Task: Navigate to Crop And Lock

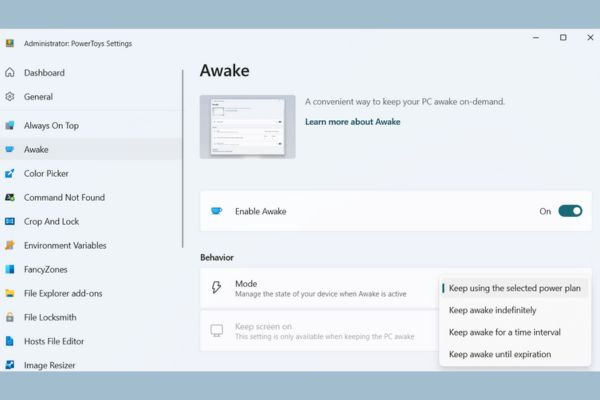Action: click(90, 221)
